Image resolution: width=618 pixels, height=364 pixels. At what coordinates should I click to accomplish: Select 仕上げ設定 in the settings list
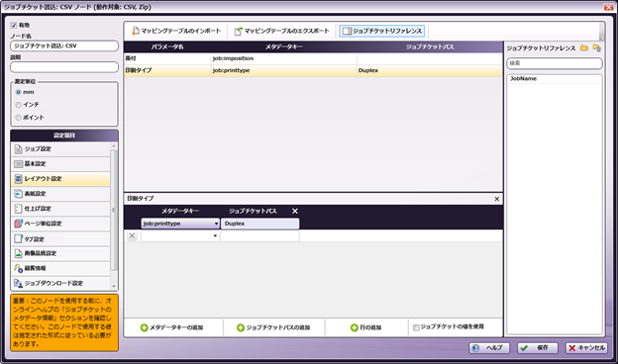pos(60,209)
